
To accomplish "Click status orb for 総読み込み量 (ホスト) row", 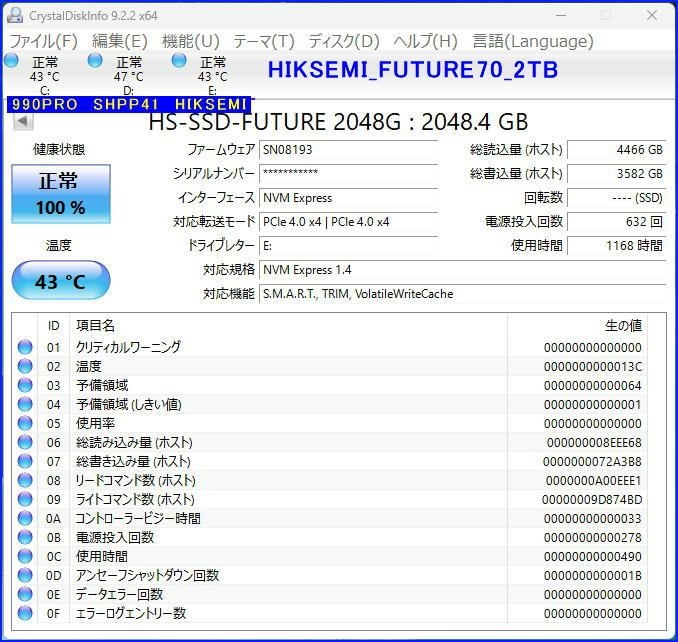I will pos(25,442).
